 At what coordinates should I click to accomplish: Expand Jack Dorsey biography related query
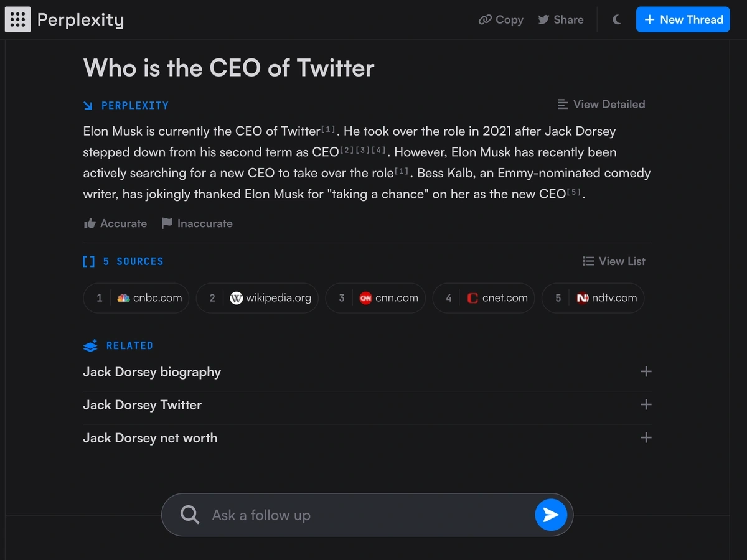[646, 371]
